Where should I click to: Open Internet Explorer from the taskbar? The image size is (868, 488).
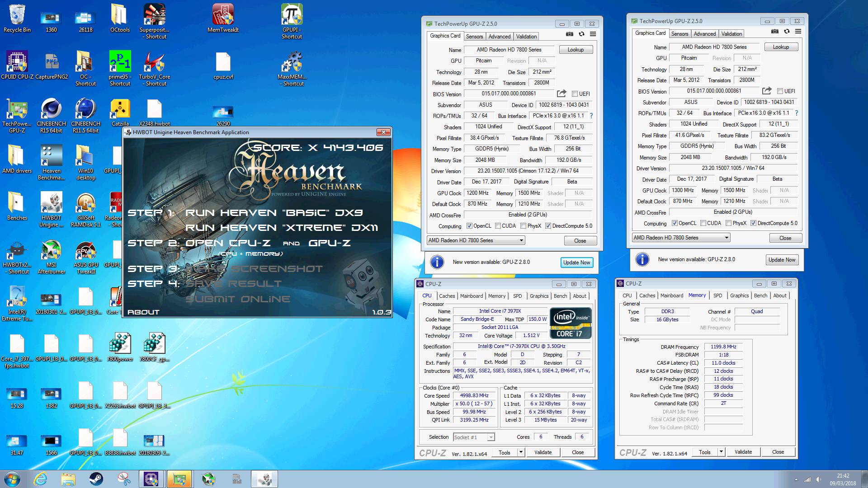[x=41, y=479]
